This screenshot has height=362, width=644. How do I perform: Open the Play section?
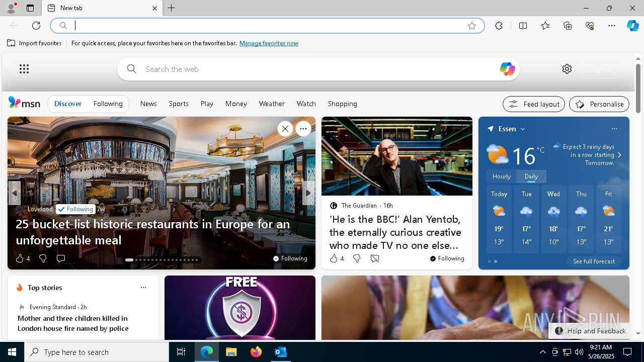[207, 104]
